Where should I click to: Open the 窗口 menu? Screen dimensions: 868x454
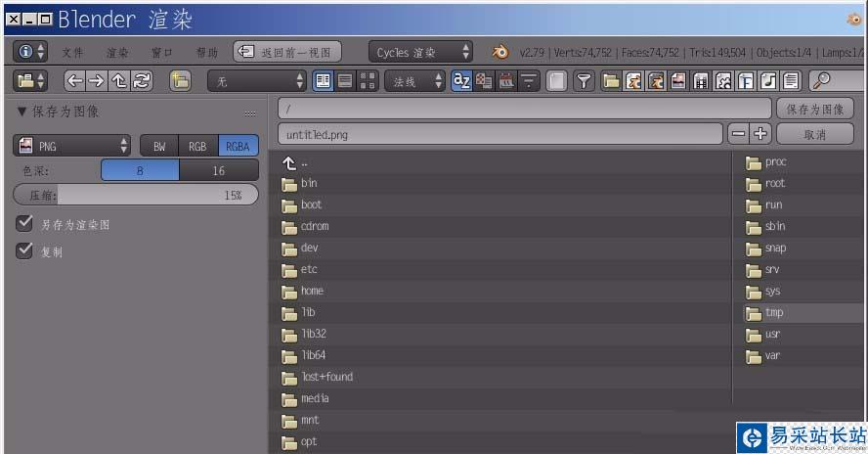162,53
